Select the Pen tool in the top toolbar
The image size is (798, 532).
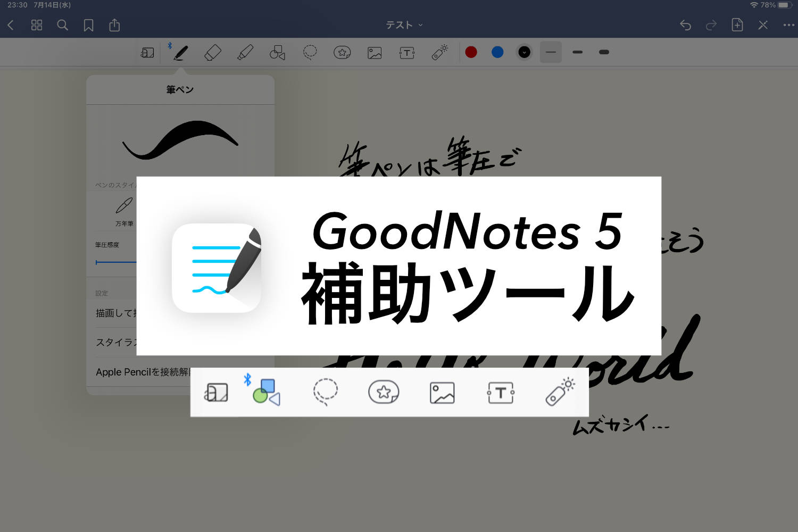[180, 53]
